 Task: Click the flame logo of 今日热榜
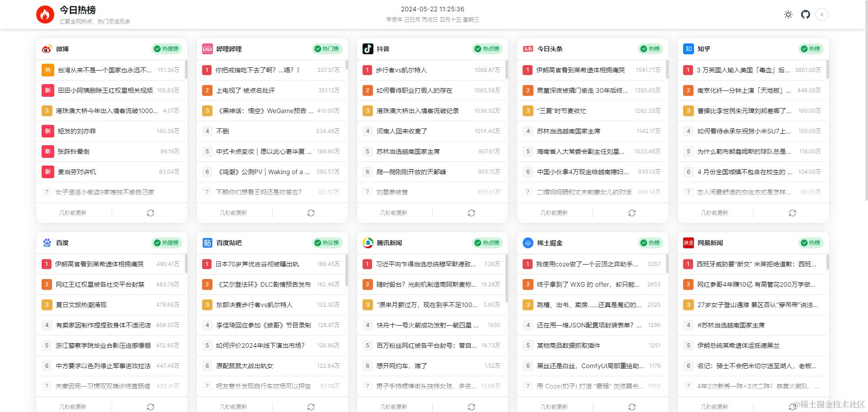[x=45, y=14]
